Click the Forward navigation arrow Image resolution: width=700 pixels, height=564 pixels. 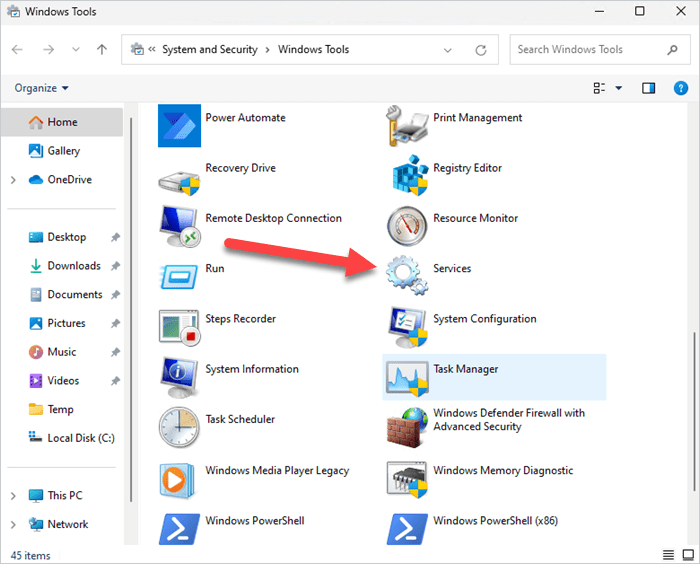pos(48,50)
